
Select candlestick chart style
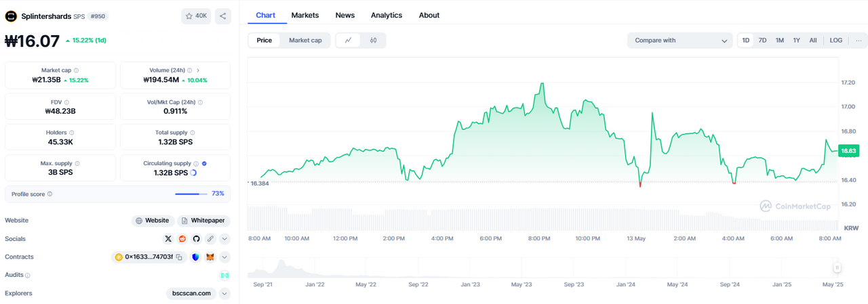373,41
